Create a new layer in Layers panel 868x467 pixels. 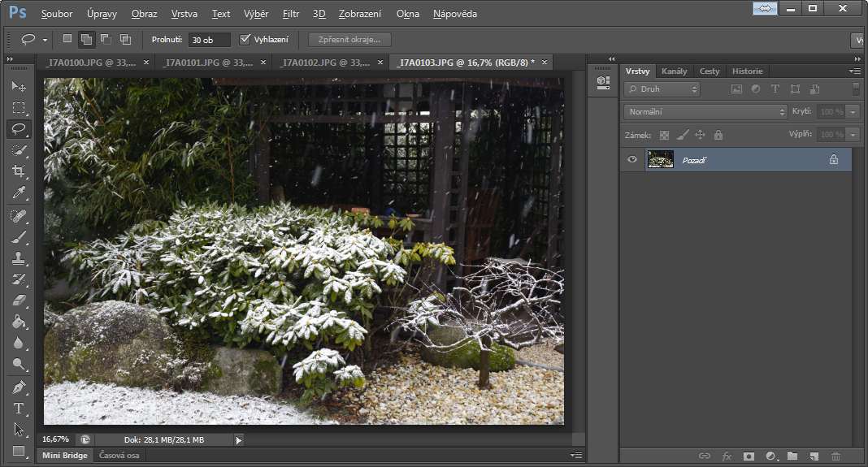(814, 456)
